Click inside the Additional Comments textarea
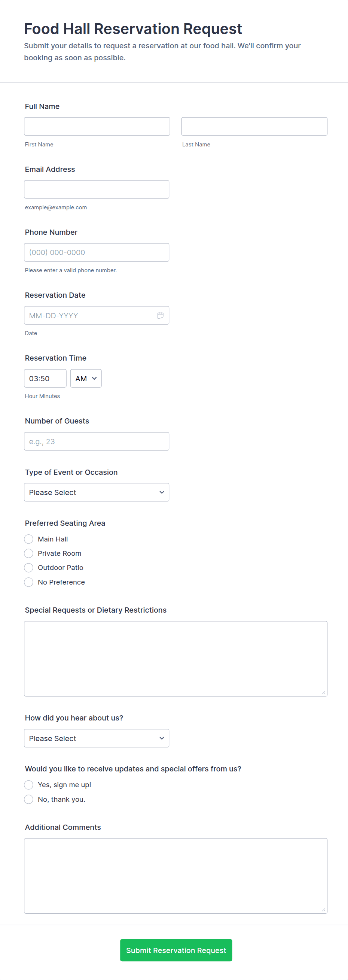Image resolution: width=348 pixels, height=980 pixels. (x=176, y=876)
